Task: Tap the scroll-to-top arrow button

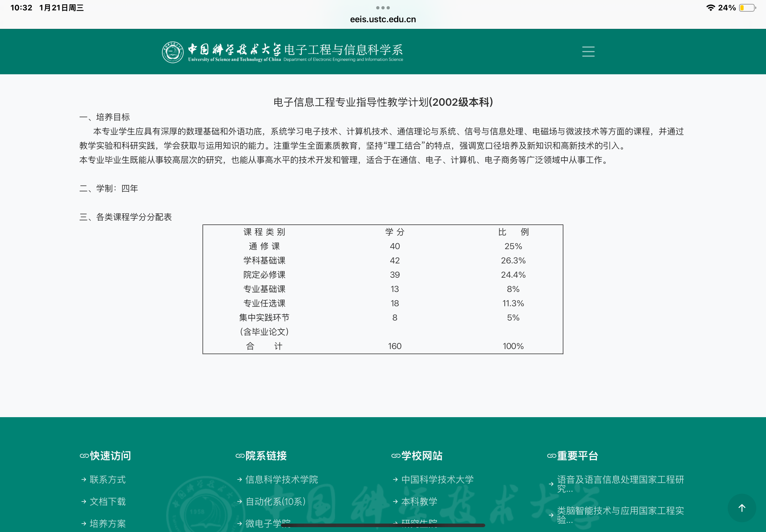Action: (x=741, y=508)
